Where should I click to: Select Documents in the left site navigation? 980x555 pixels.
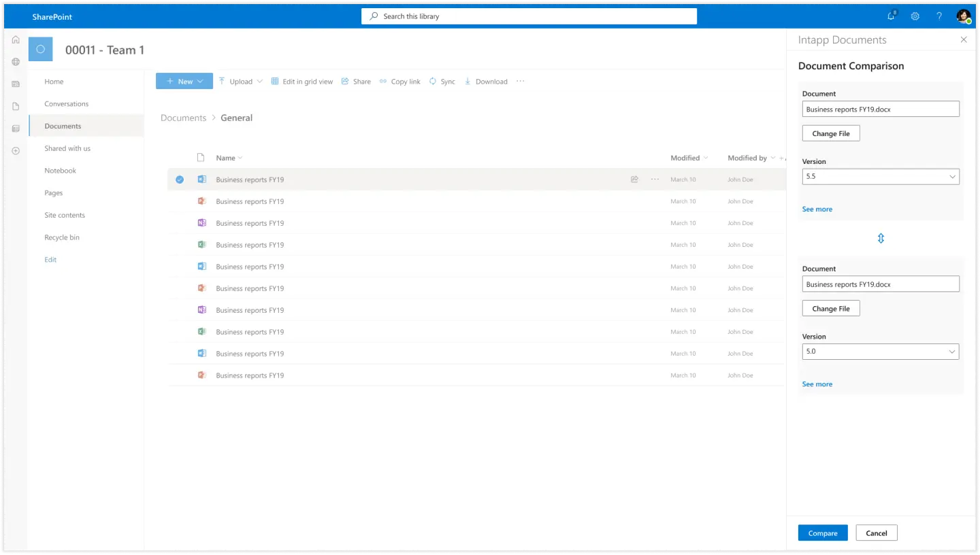(x=63, y=126)
